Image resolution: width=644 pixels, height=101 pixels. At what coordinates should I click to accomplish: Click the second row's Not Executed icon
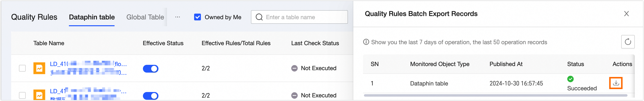(295, 95)
